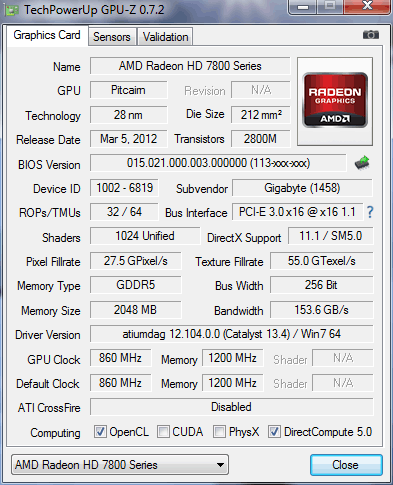
Task: Click the Radeon Graphics AMD logo
Action: (335, 101)
